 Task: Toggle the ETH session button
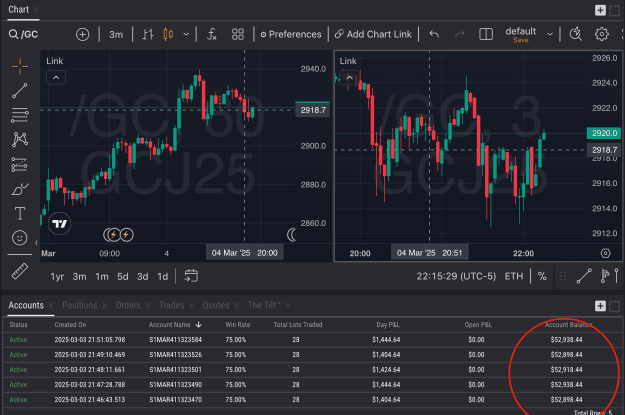point(514,276)
